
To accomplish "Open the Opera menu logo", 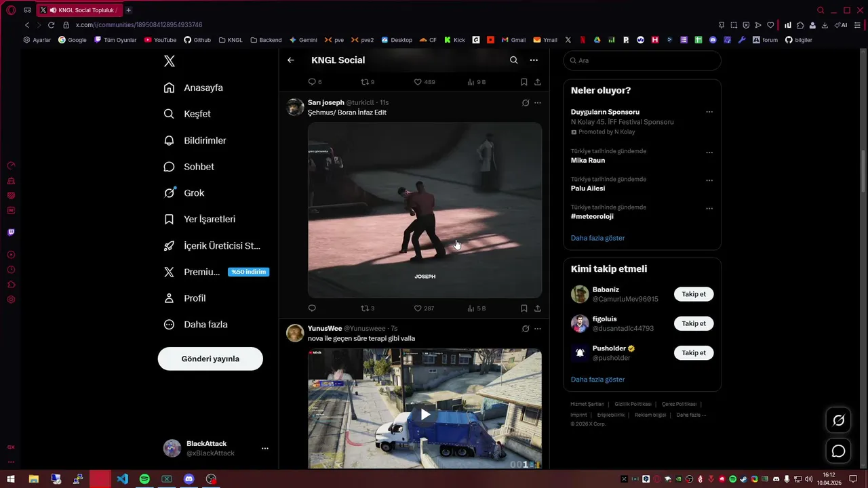I will click(x=11, y=10).
